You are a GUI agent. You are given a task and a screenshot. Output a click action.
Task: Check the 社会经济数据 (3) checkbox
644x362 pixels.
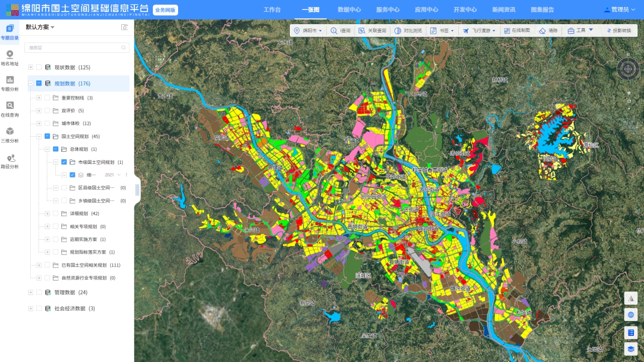(x=39, y=308)
